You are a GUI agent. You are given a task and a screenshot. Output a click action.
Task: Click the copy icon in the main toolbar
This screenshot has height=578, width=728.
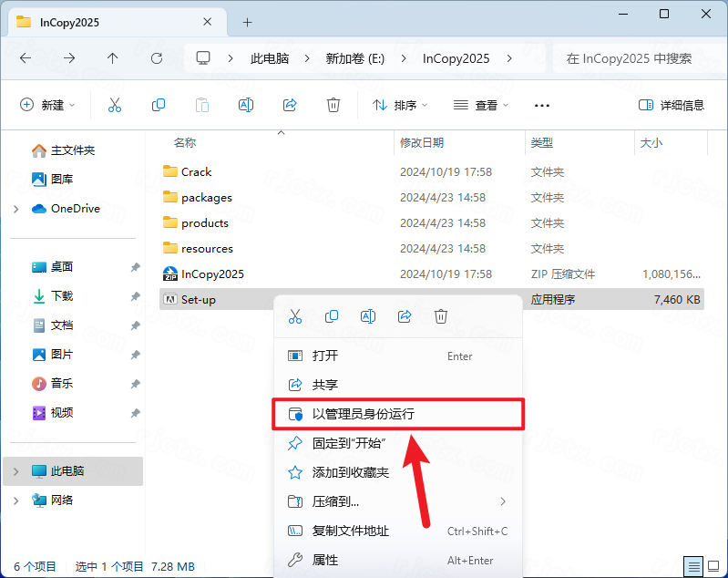159,105
